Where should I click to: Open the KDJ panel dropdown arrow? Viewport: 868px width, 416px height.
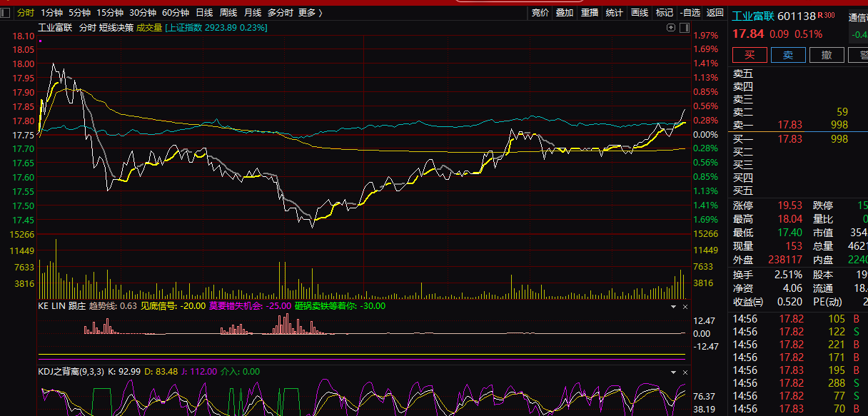click(x=673, y=372)
